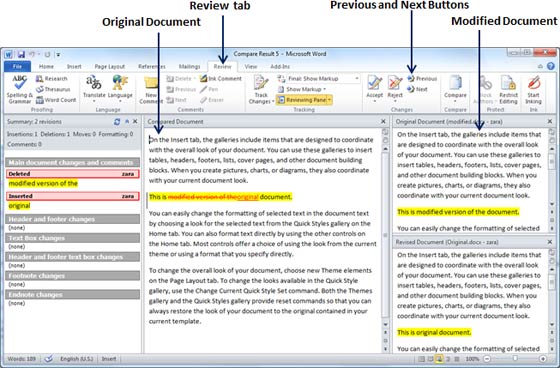
Task: Switch to the Insert tab
Action: (x=74, y=66)
